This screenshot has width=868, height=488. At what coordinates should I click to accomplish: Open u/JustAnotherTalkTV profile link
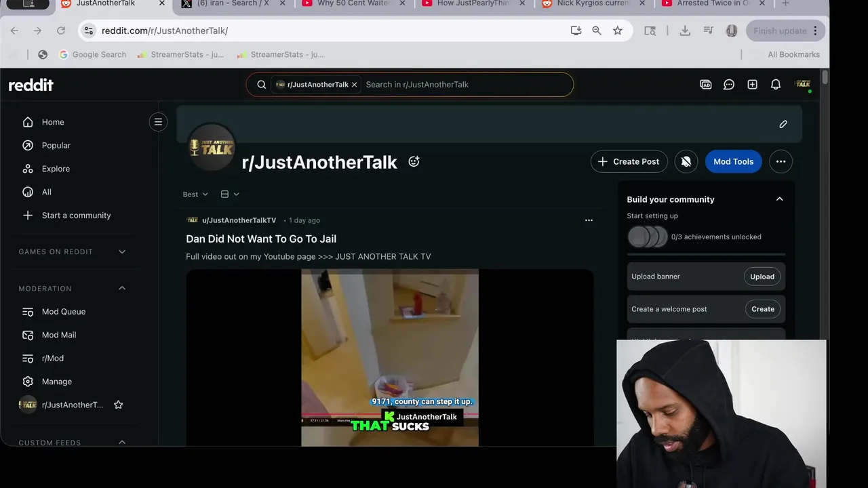[239, 220]
